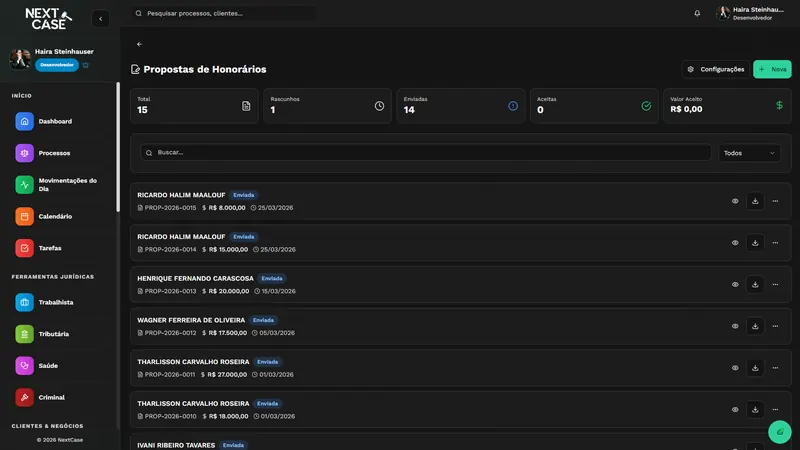
Task: Collapse the sidebar with chevron button
Action: point(101,19)
